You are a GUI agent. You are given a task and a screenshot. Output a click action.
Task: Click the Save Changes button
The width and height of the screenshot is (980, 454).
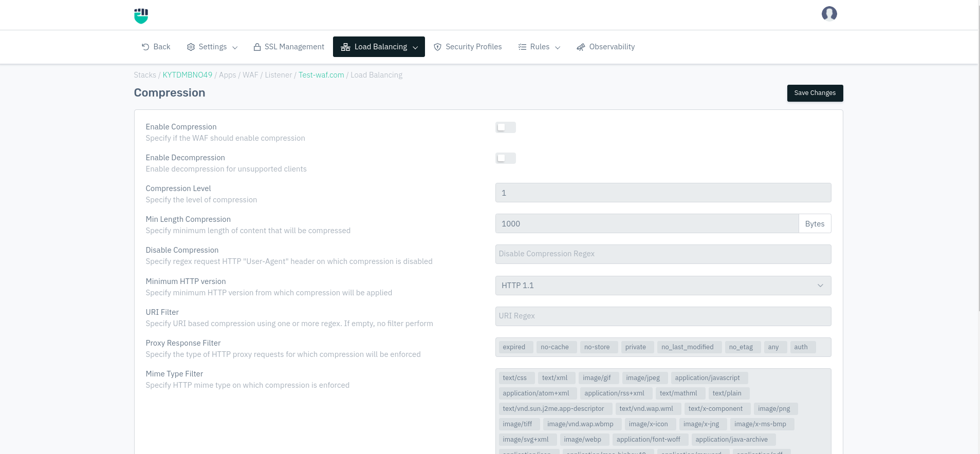815,93
